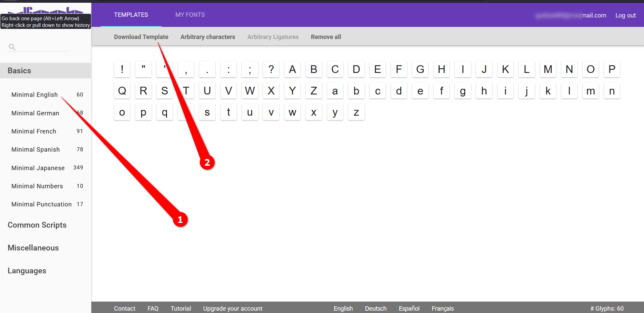Image resolution: width=644 pixels, height=313 pixels.
Task: Click the uppercase Q glyph tile
Action: [x=122, y=91]
